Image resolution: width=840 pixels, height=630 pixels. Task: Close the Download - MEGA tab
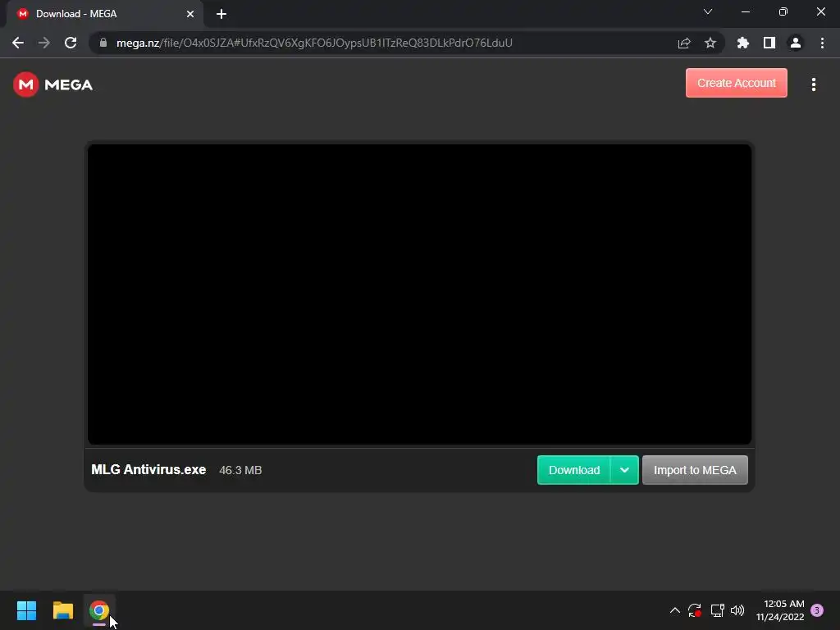coord(190,14)
